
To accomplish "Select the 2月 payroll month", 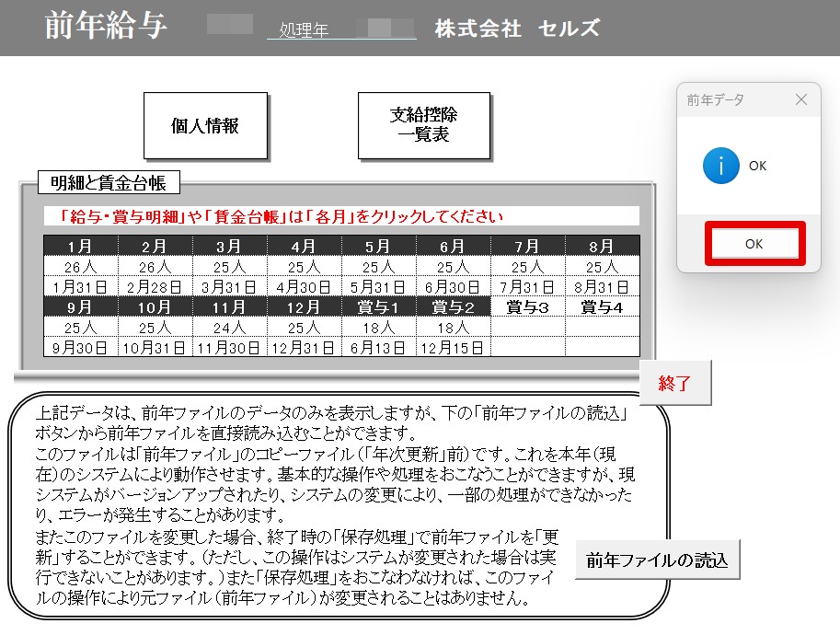I will 155,246.
